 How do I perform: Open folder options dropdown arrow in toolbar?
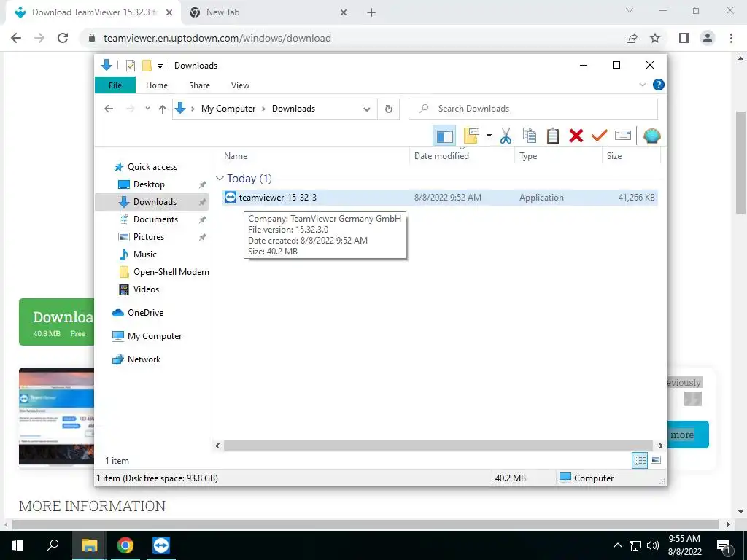pyautogui.click(x=489, y=136)
